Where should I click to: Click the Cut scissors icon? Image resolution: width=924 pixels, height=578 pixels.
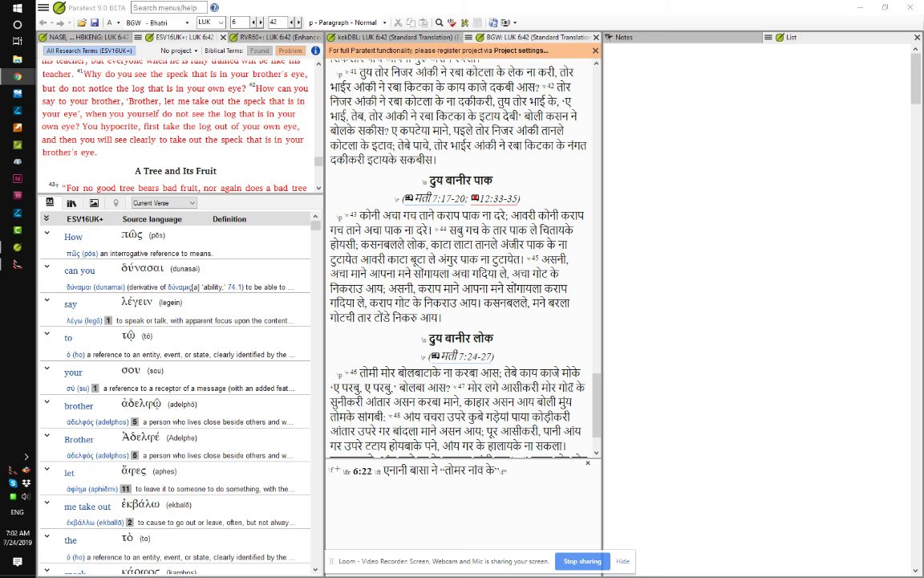click(398, 23)
